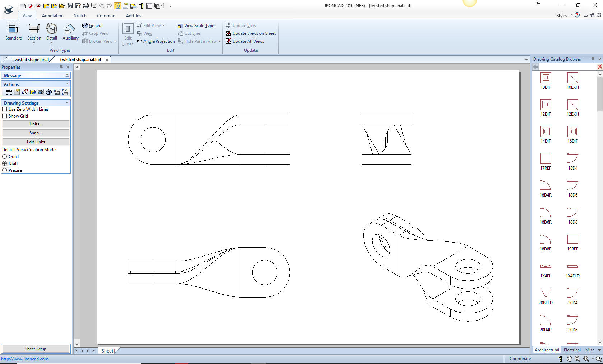This screenshot has height=364, width=603.
Task: Enable Use Zero Width Lines checkbox
Action: click(x=5, y=109)
